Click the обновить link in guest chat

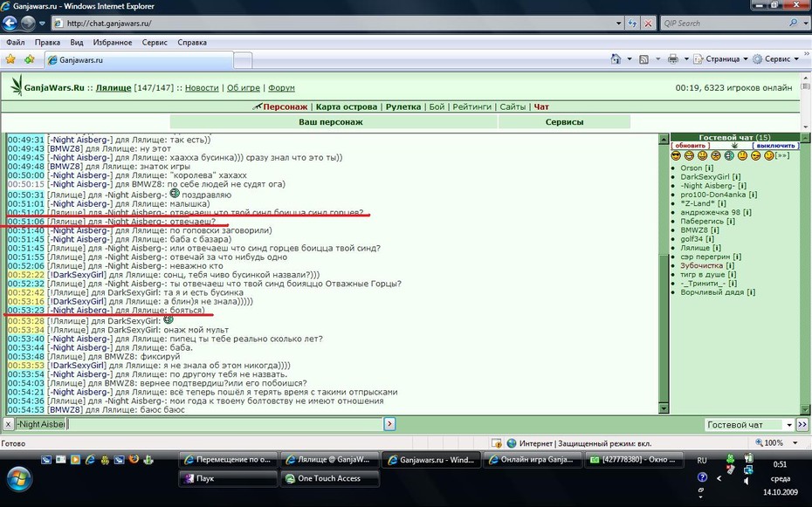click(691, 146)
